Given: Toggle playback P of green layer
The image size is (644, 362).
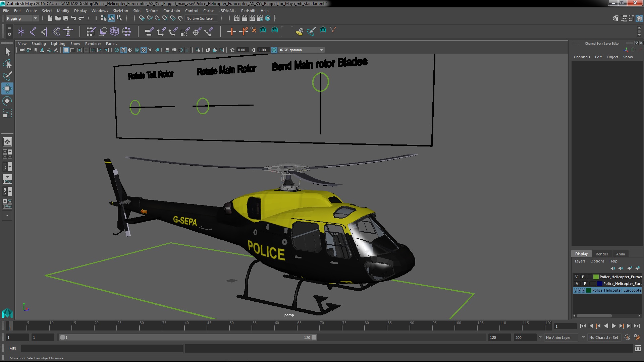Looking at the screenshot, I should [583, 277].
